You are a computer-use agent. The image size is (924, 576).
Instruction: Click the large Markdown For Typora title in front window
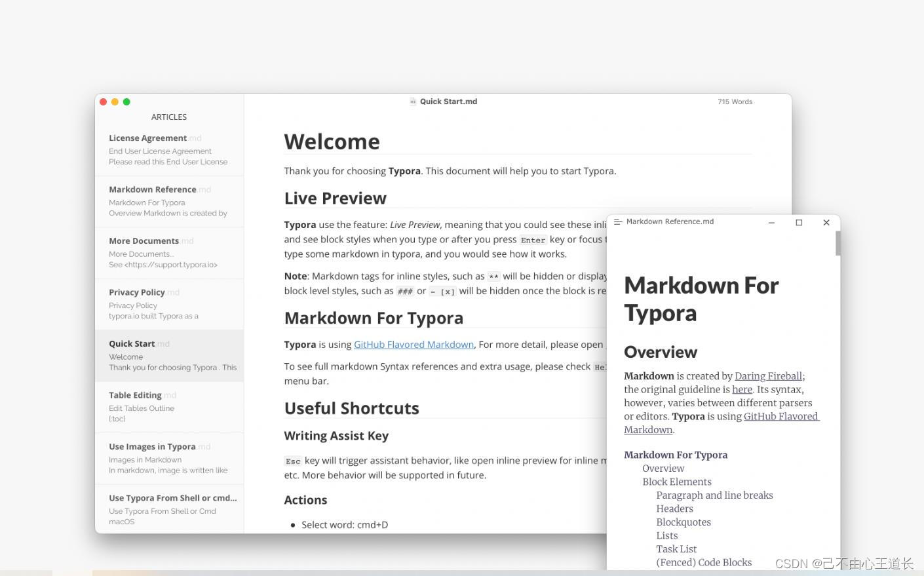701,299
